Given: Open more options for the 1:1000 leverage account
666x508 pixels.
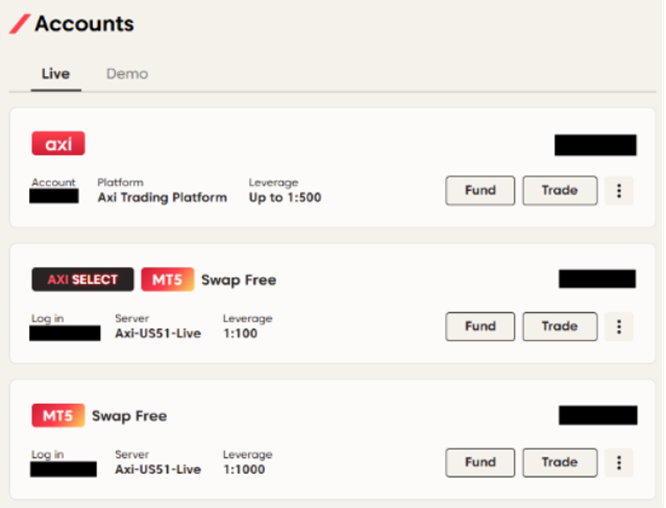Looking at the screenshot, I should (619, 463).
